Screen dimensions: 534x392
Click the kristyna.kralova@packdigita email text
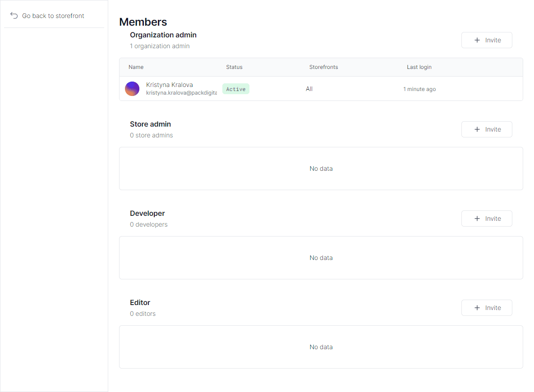click(181, 93)
